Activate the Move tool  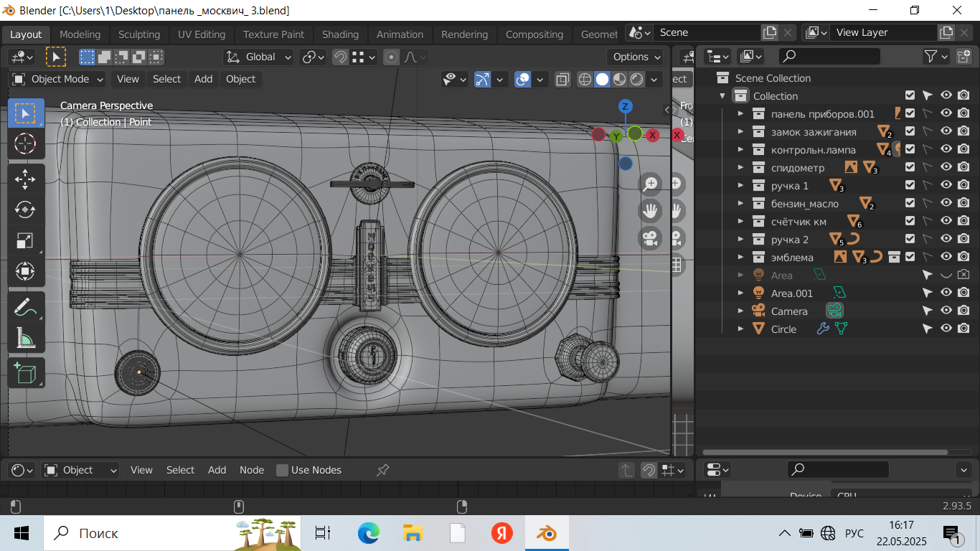[x=25, y=179]
